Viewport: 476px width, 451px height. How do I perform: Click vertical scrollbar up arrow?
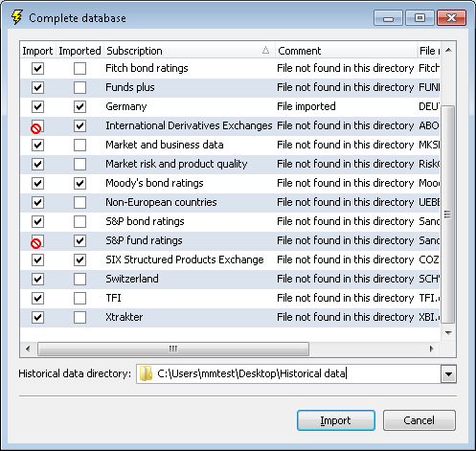click(448, 50)
